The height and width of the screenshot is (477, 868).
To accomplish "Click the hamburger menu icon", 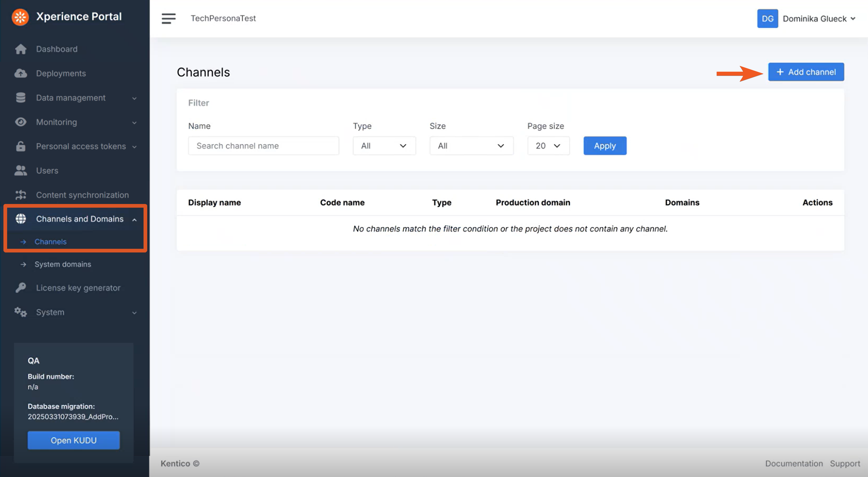I will click(x=169, y=18).
